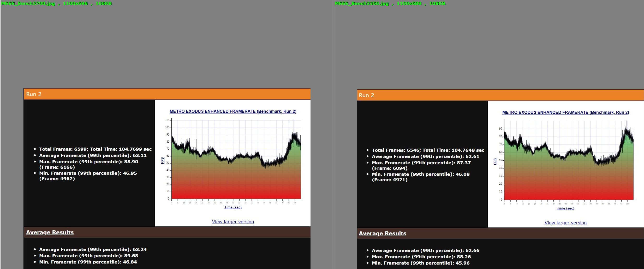Click the right 'Run 2' orange header

point(500,95)
